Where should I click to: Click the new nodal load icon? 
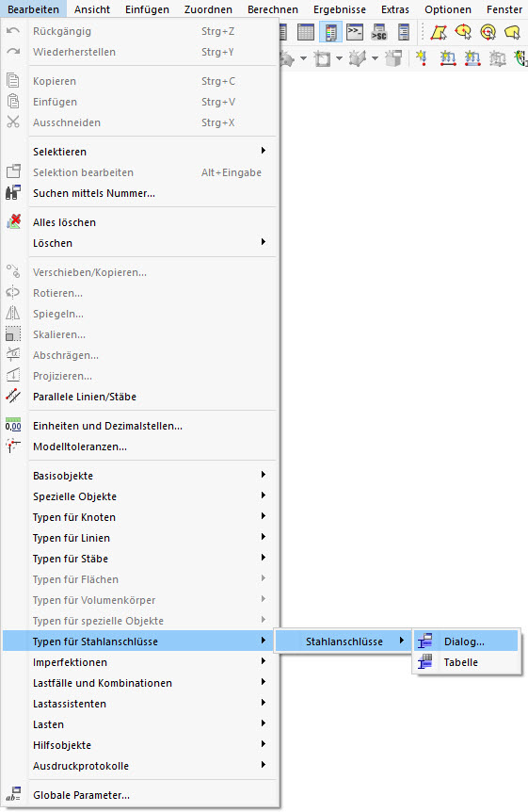[422, 58]
